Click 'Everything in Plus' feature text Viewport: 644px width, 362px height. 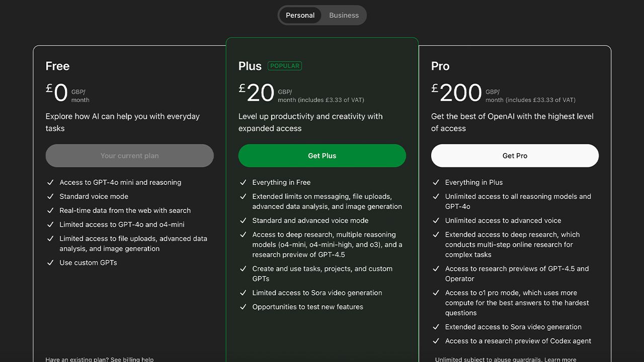pos(474,183)
